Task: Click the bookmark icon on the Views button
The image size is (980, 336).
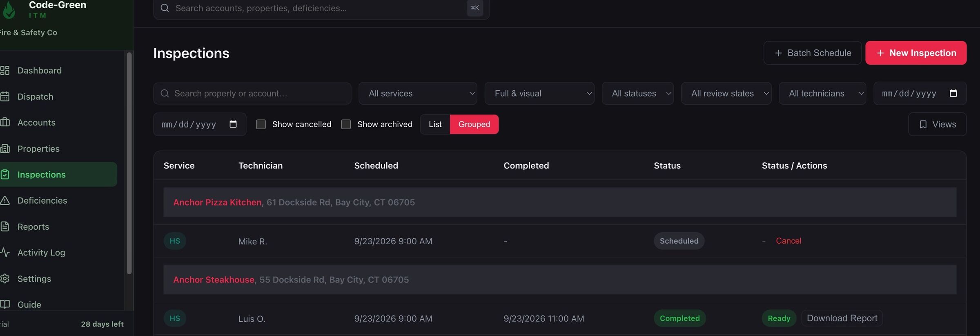Action: (923, 124)
